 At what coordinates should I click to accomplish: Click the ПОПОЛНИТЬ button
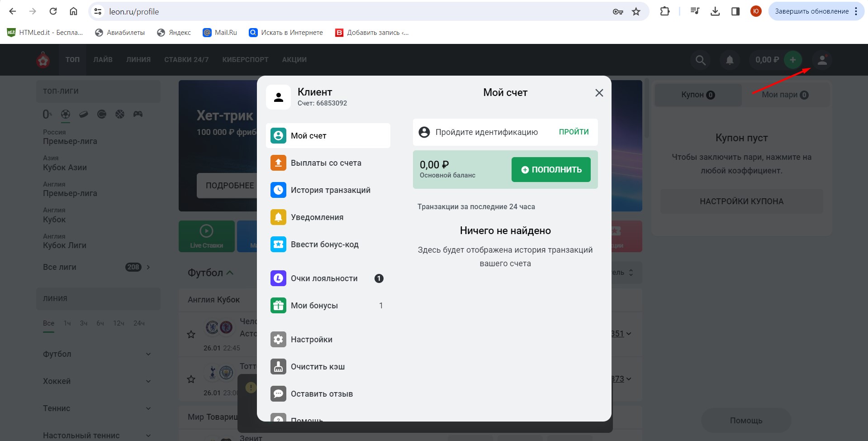click(551, 170)
